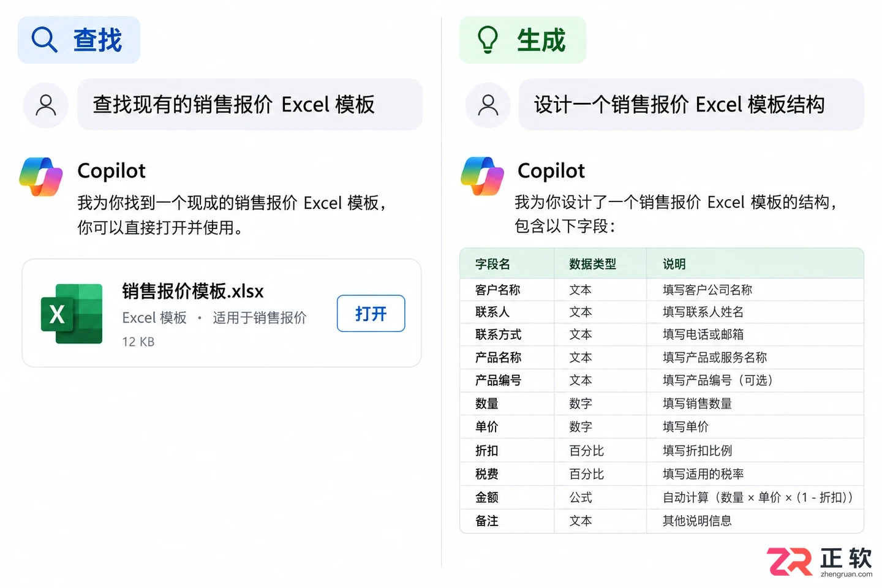
Task: Click the message 查找现有的销售报价 Excel 模板
Action: coord(250,105)
